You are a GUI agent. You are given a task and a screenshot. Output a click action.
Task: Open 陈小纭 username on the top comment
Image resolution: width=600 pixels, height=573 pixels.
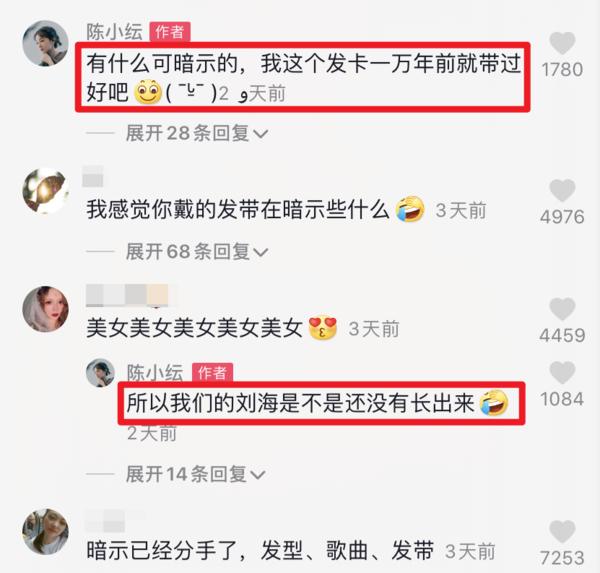114,31
